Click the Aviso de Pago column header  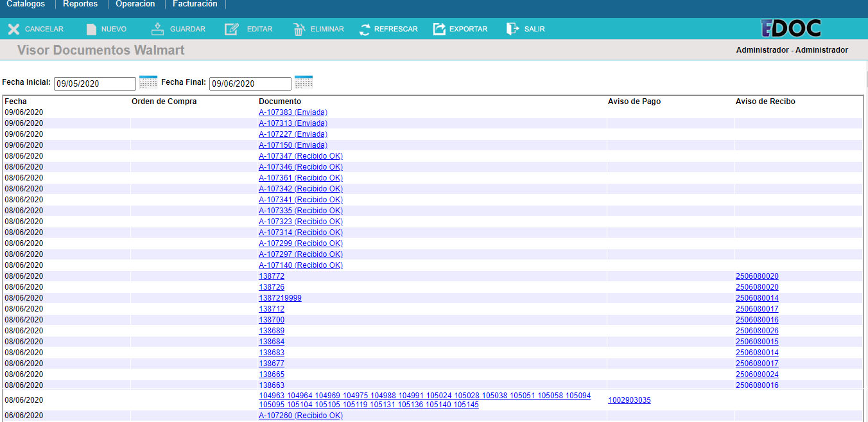[x=634, y=101]
